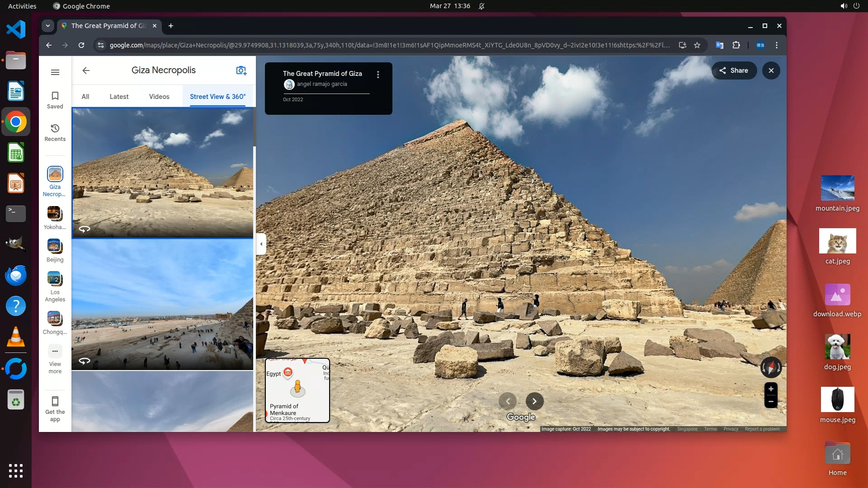Bookmark this page with the star icon
This screenshot has height=488, width=868.
coord(697,45)
